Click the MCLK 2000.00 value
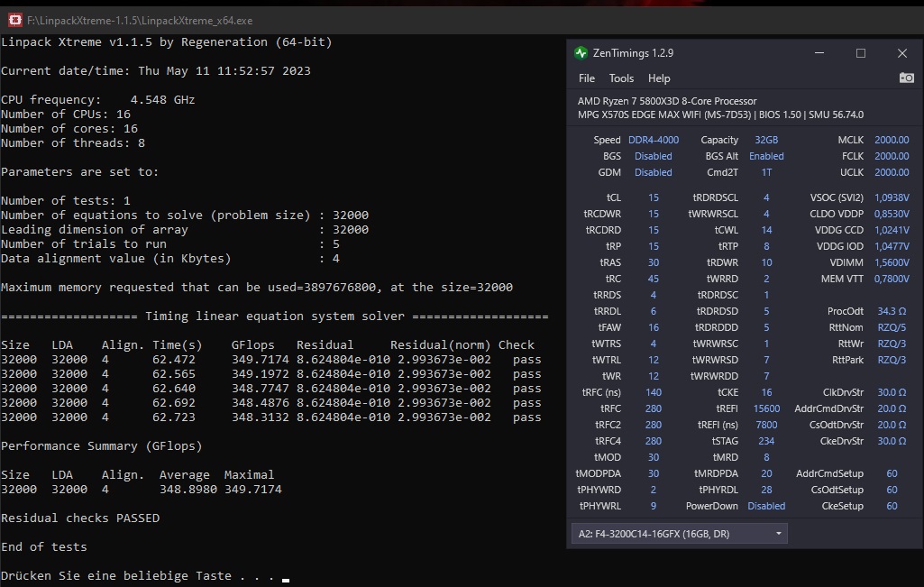This screenshot has width=924, height=587. point(892,140)
